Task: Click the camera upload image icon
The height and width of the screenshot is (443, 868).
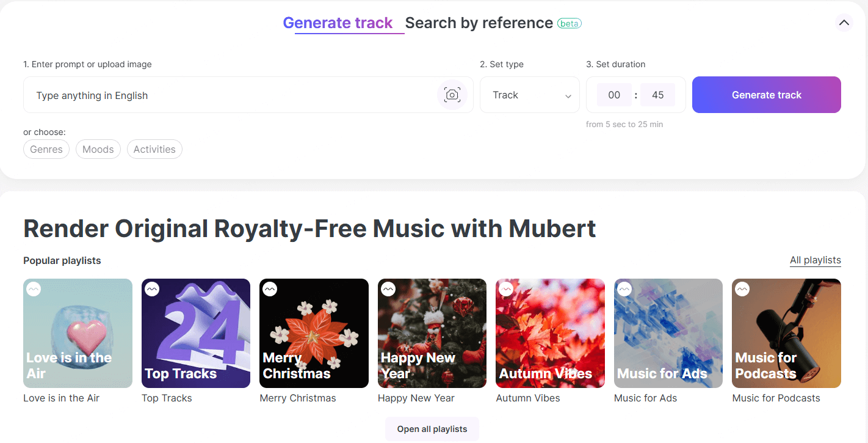Action: point(452,95)
